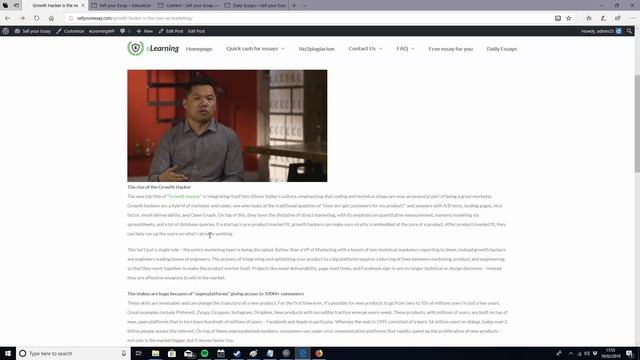Switch to the Daily Essays tab
Screen dimensions: 640x360
pyautogui.click(x=255, y=6)
